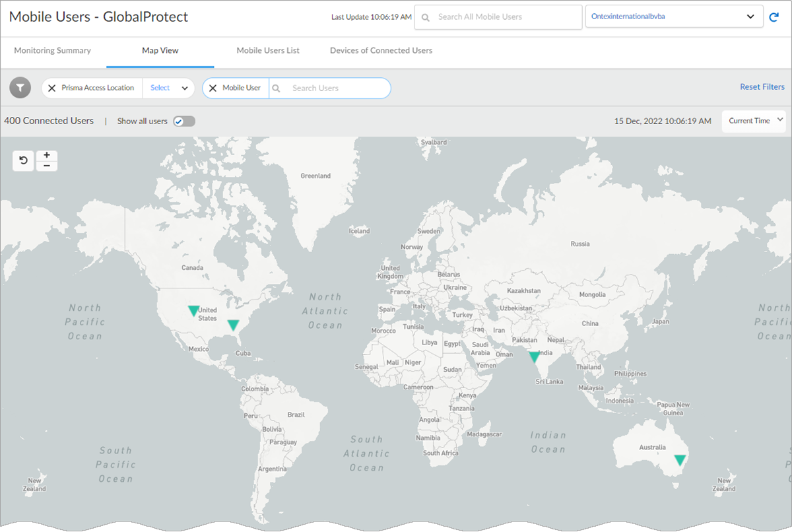Reset map view with the undo arrow
This screenshot has height=532, width=792.
coord(24,160)
